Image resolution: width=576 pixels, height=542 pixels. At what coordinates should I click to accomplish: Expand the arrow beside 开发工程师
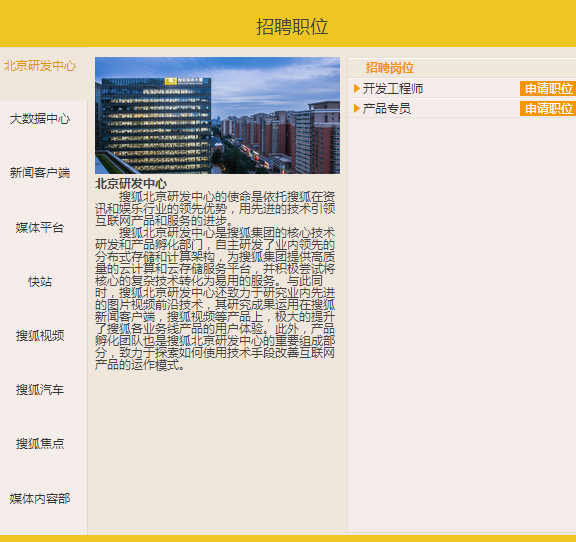(x=357, y=88)
